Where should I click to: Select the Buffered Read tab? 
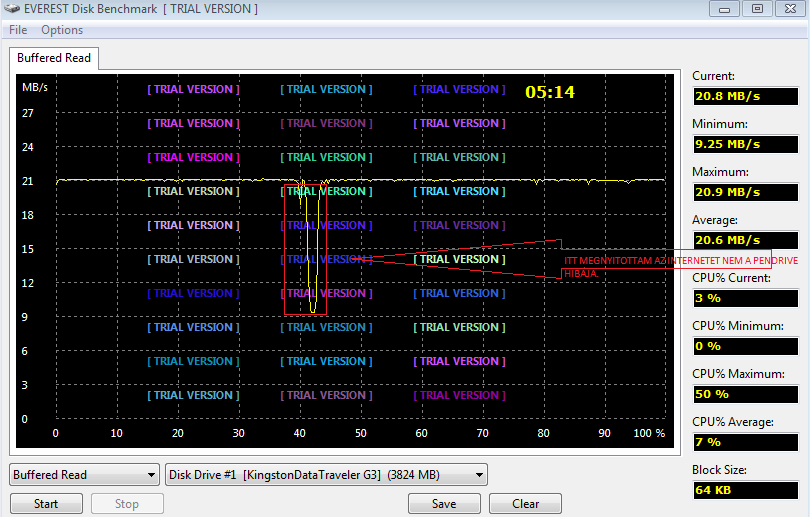click(54, 58)
